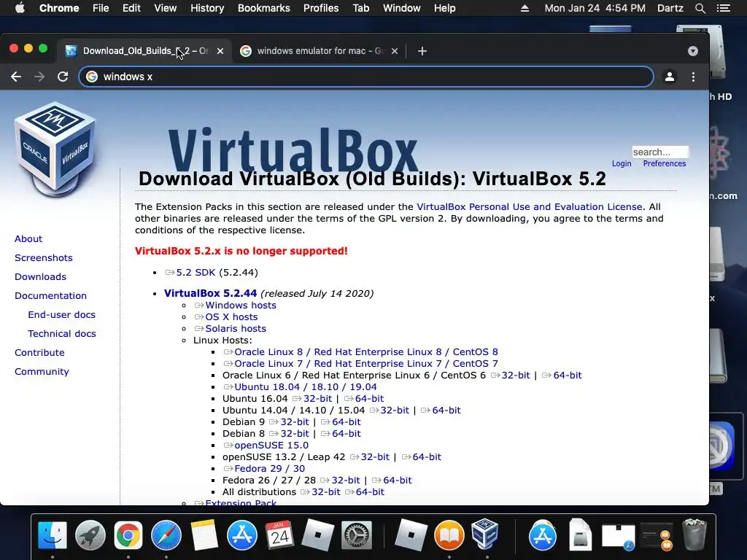Screen dimensions: 747x560
Task: Click the eject icon in menu bar
Action: click(525, 8)
